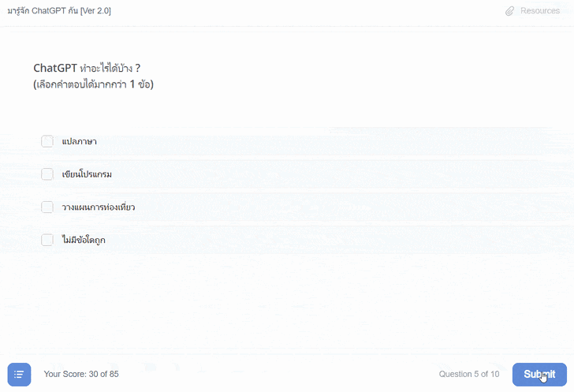Tick the แปลภาษา checkbox
The image size is (574, 392).
coord(47,141)
